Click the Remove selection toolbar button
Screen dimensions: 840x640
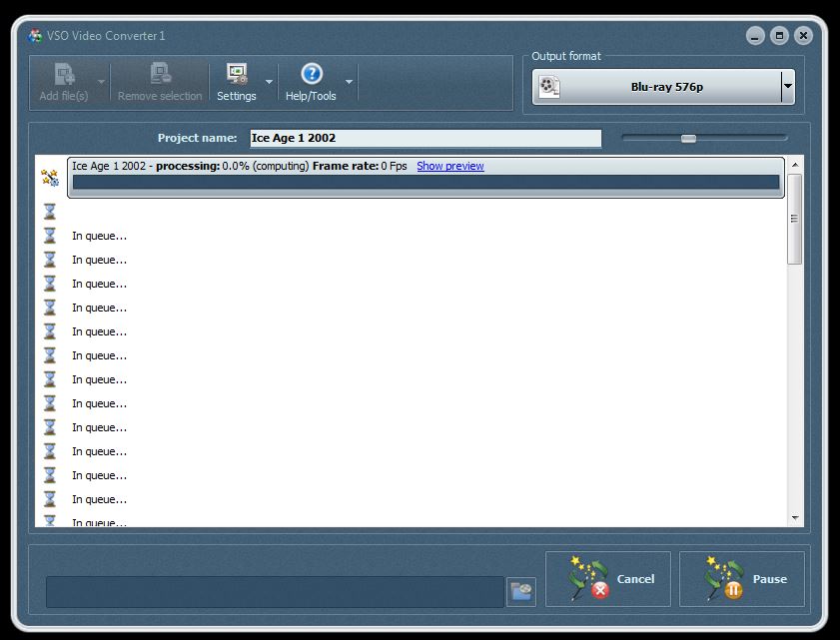[160, 83]
